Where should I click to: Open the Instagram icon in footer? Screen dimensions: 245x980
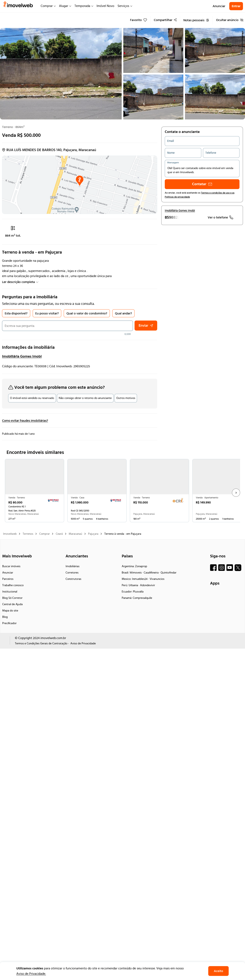click(x=221, y=568)
